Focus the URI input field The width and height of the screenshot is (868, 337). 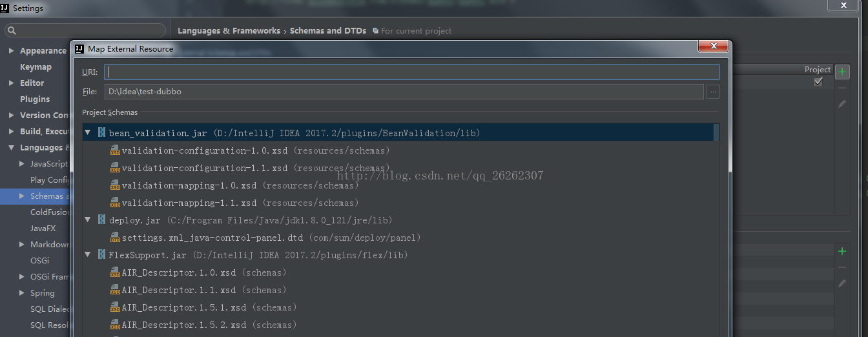(x=412, y=72)
